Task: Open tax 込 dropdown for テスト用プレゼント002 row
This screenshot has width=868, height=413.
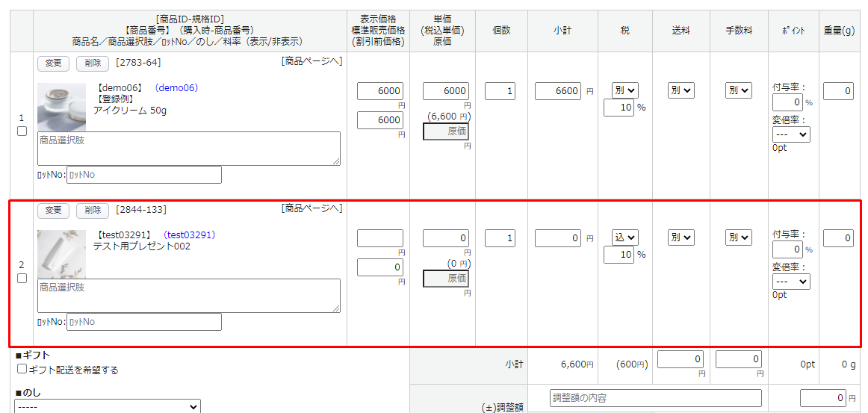Action: 625,237
